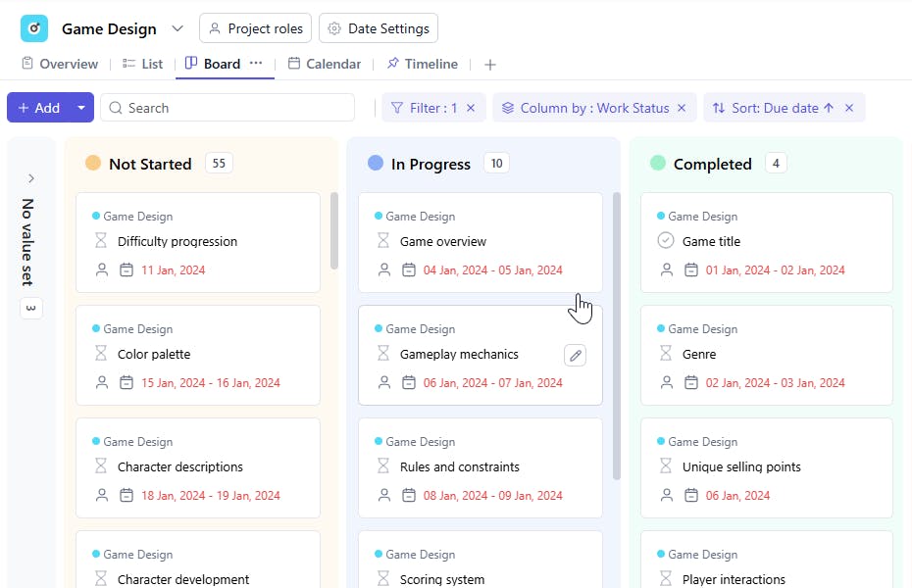Image resolution: width=912 pixels, height=588 pixels.
Task: Open dropdown arrow next to Add button
Action: point(81,108)
